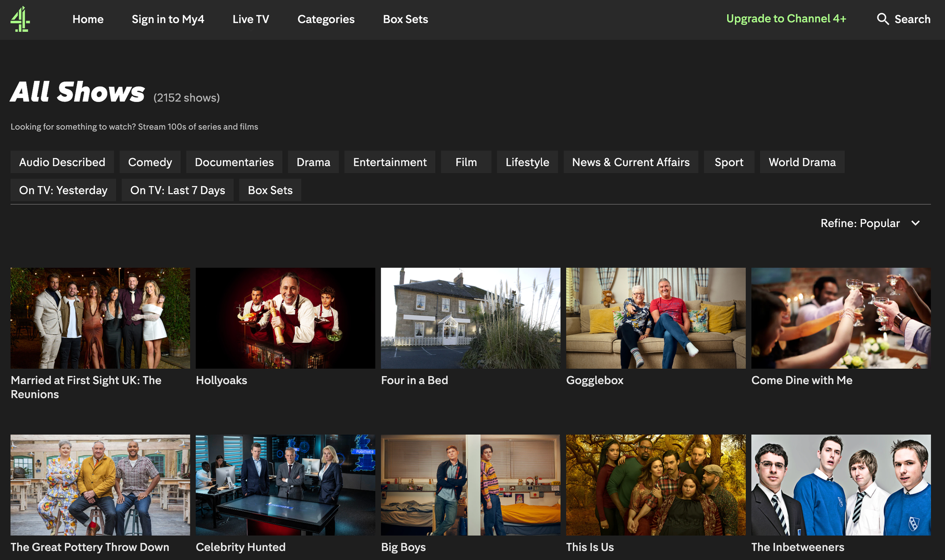Screen dimensions: 945x560
Task: Click the Search label in the header
Action: (912, 19)
